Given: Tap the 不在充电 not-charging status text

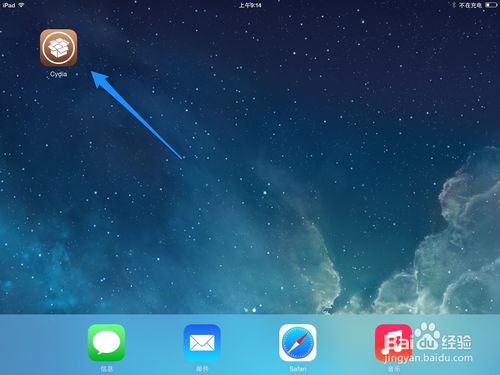Looking at the screenshot, I should click(x=470, y=5).
